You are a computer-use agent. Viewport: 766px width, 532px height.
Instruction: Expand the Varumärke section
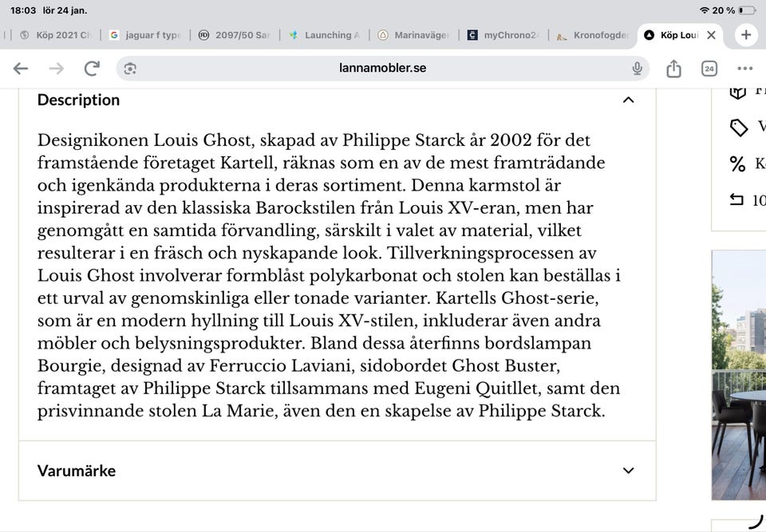(x=628, y=470)
